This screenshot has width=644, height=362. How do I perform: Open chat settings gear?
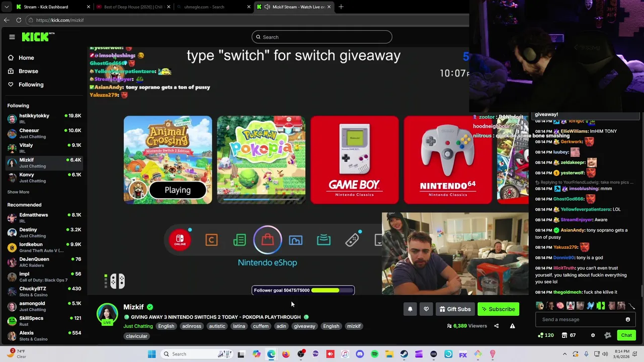pyautogui.click(x=593, y=335)
